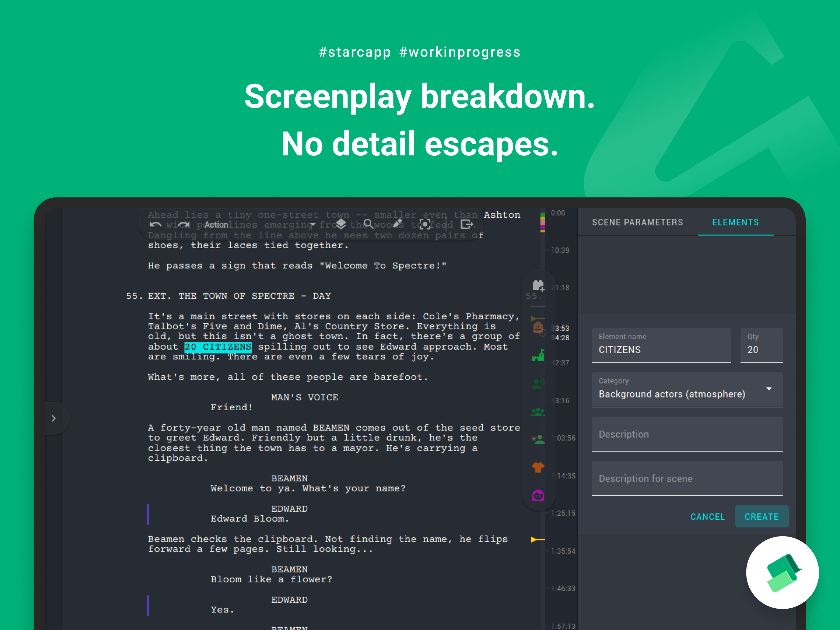Image resolution: width=840 pixels, height=630 pixels.
Task: Click the dialogue line 'Edward Bloom.'
Action: 250,519
